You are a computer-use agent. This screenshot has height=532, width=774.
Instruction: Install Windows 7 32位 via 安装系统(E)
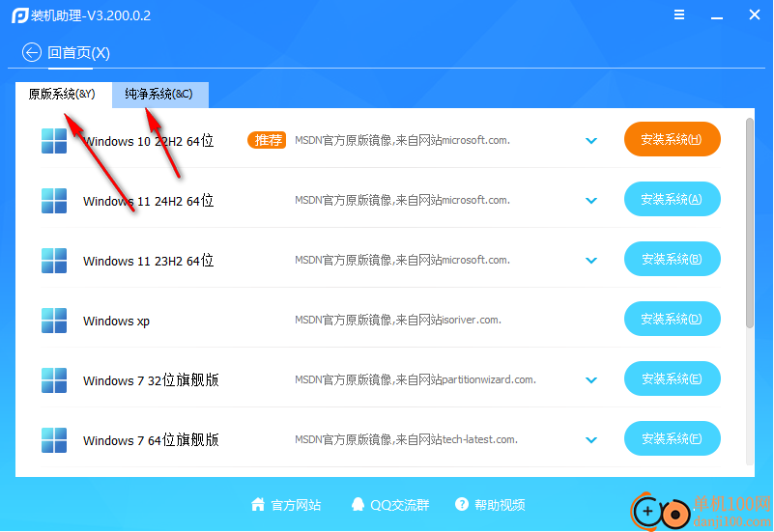673,378
